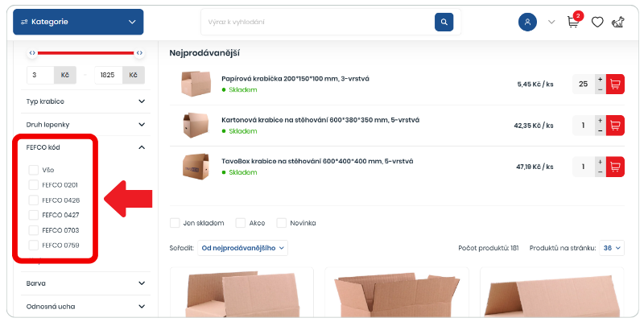Open the Papírová krabička 200*150*100 mm product link
644x322 pixels.
pos(295,78)
